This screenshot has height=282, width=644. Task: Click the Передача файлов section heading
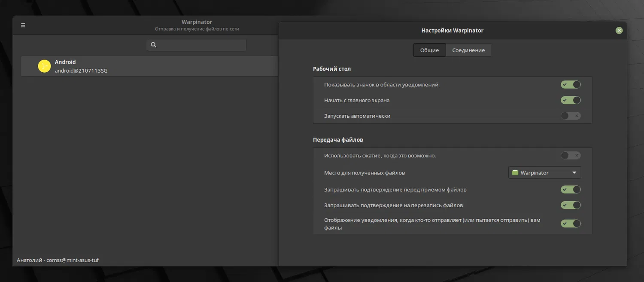[338, 140]
